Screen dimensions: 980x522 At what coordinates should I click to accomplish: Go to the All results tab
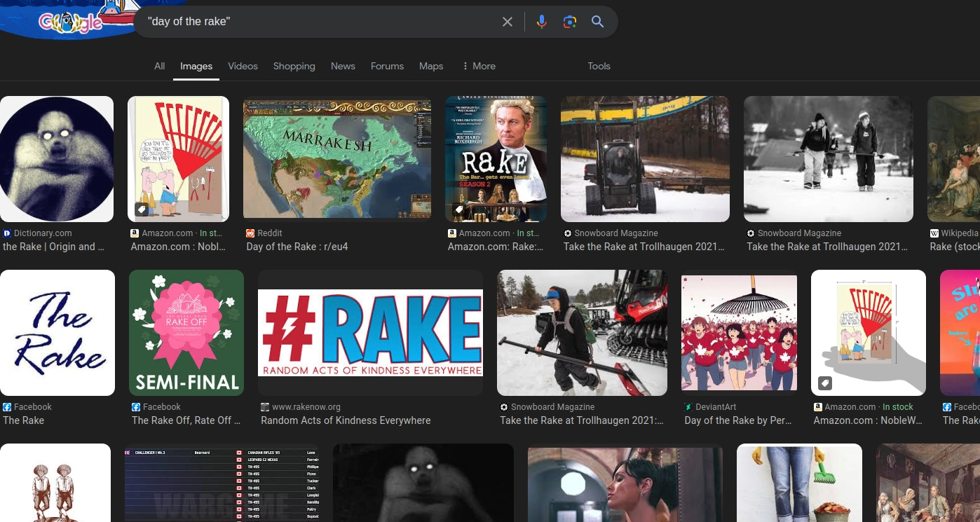click(160, 66)
